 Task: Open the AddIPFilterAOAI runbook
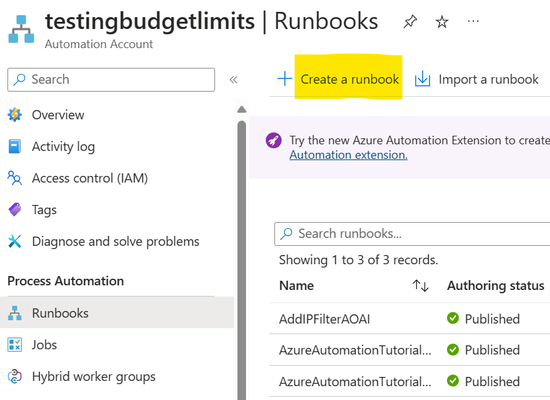coord(324,319)
